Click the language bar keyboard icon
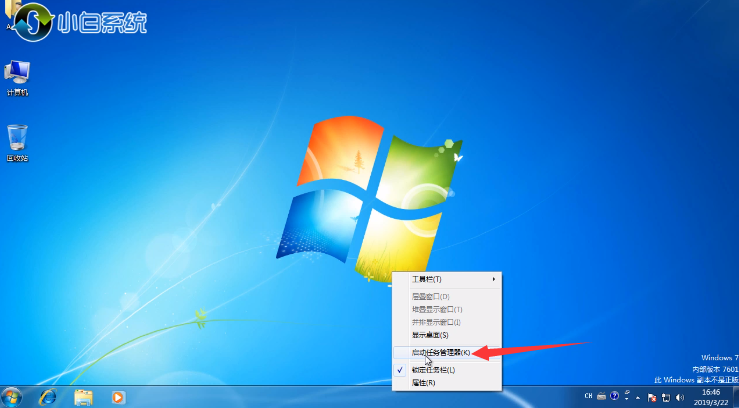The image size is (739, 408). click(602, 396)
